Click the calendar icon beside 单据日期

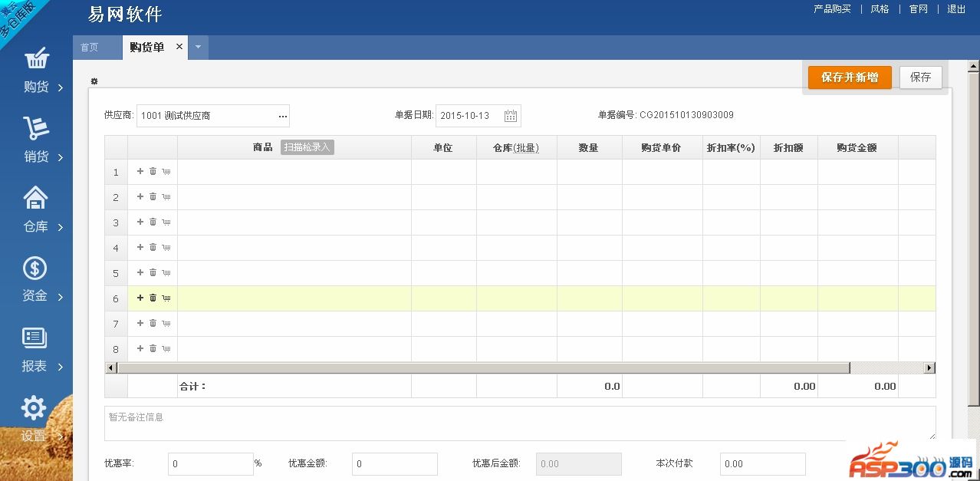click(511, 116)
